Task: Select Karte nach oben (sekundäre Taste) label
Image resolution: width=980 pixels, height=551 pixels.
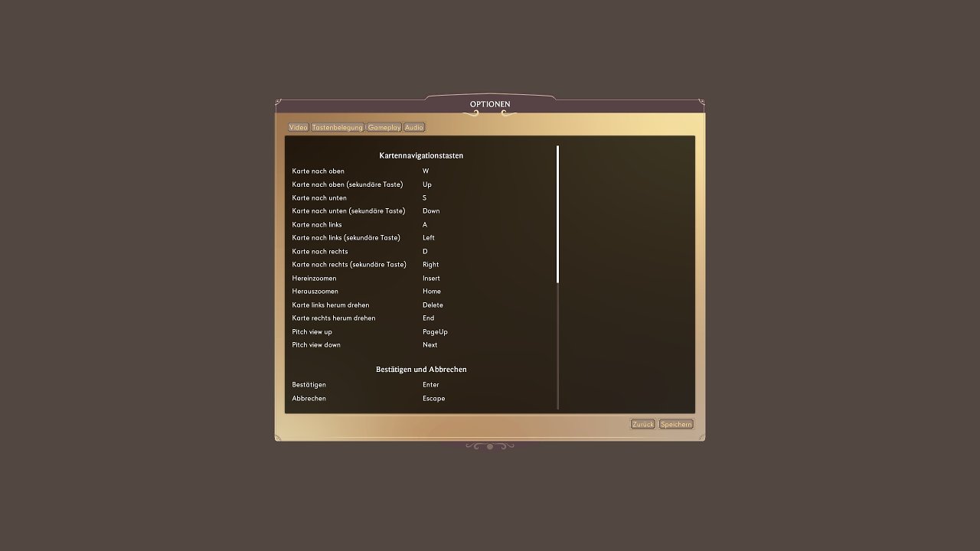Action: tap(348, 184)
